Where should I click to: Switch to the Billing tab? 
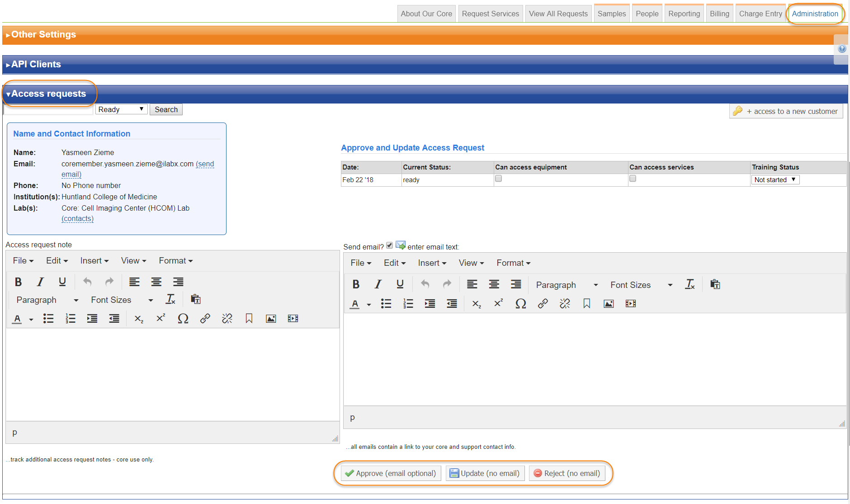[x=719, y=14]
